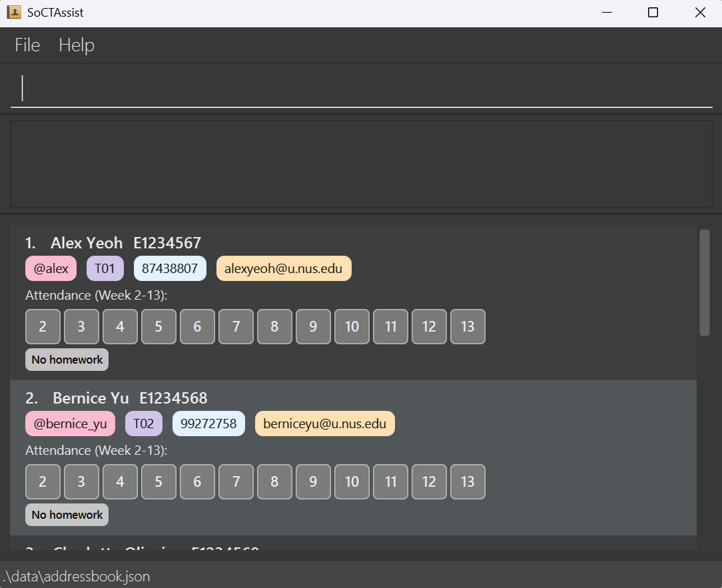Click the @alex Telegram handle tag
Viewport: 722px width, 588px height.
tap(51, 268)
